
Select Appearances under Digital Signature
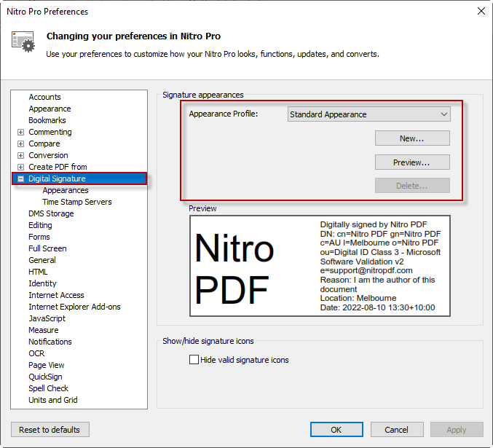[x=66, y=190]
